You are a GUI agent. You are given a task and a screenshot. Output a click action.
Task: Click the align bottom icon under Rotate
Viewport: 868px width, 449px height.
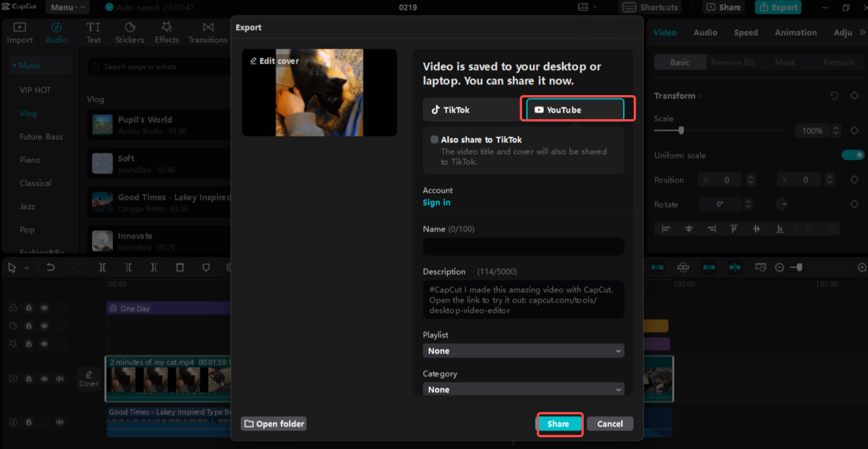coord(779,229)
